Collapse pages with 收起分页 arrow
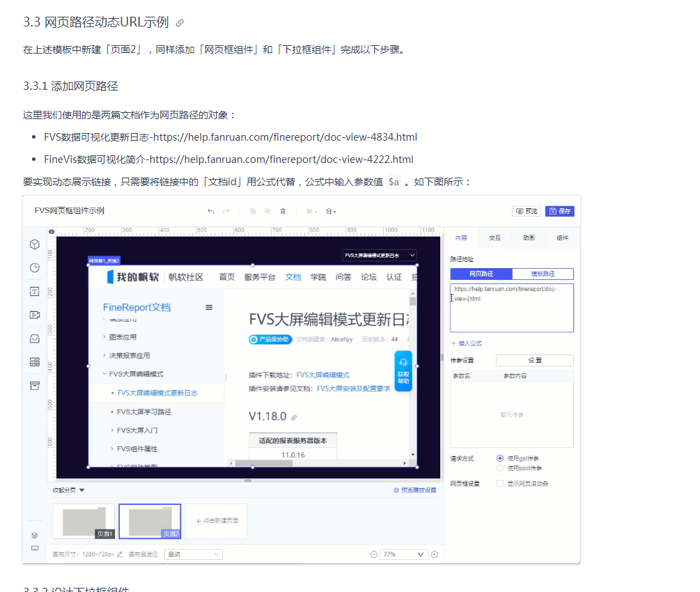 tap(81, 490)
